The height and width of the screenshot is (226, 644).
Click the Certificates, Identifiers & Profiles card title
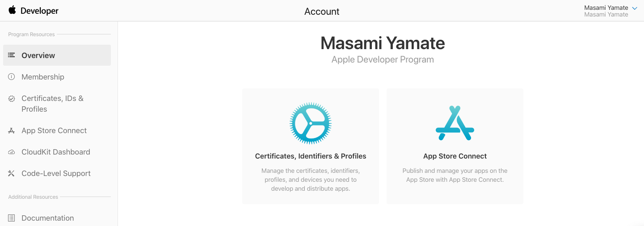311,156
